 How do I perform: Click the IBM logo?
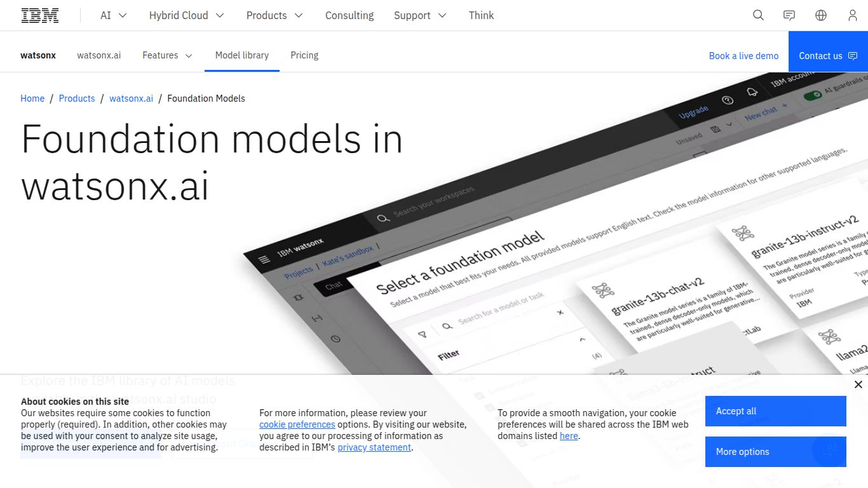pos(39,15)
